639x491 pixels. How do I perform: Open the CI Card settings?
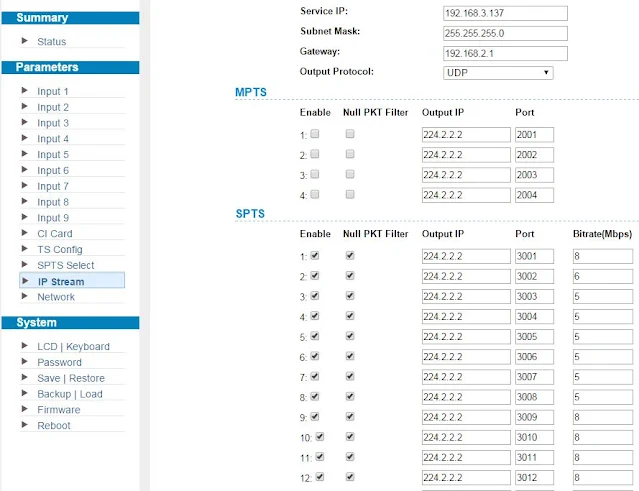(x=55, y=233)
